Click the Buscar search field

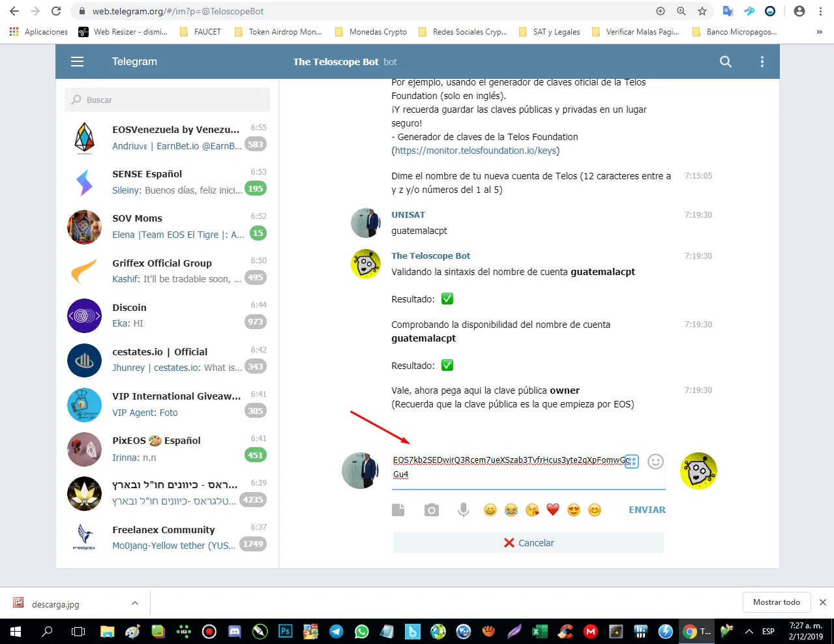(167, 100)
